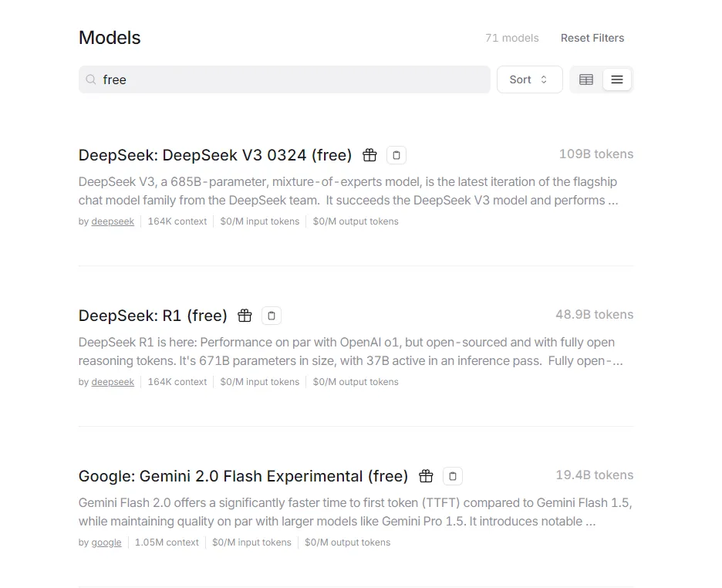Copy the DeepSeek R1 model ID
722x588 pixels.
tap(272, 316)
